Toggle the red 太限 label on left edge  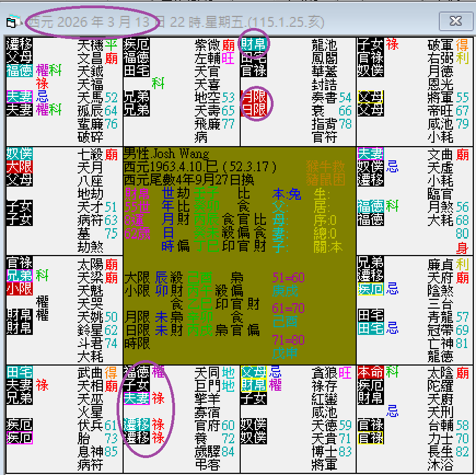(19, 167)
